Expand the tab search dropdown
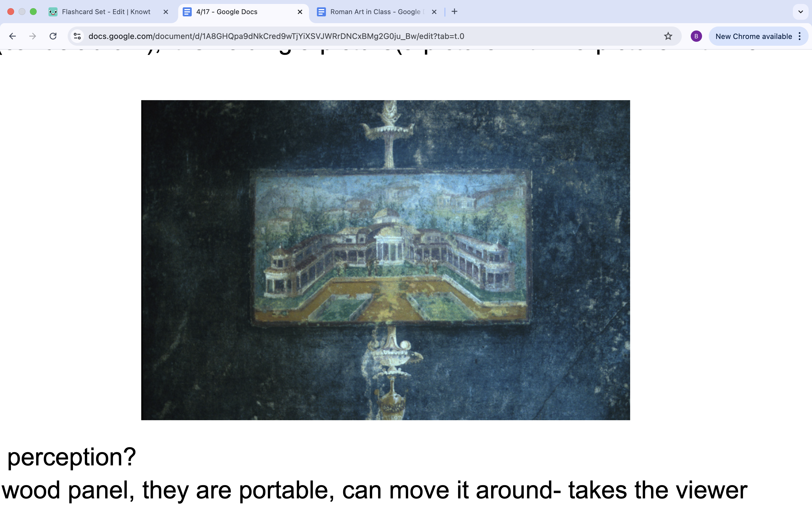The height and width of the screenshot is (508, 812). (x=801, y=12)
